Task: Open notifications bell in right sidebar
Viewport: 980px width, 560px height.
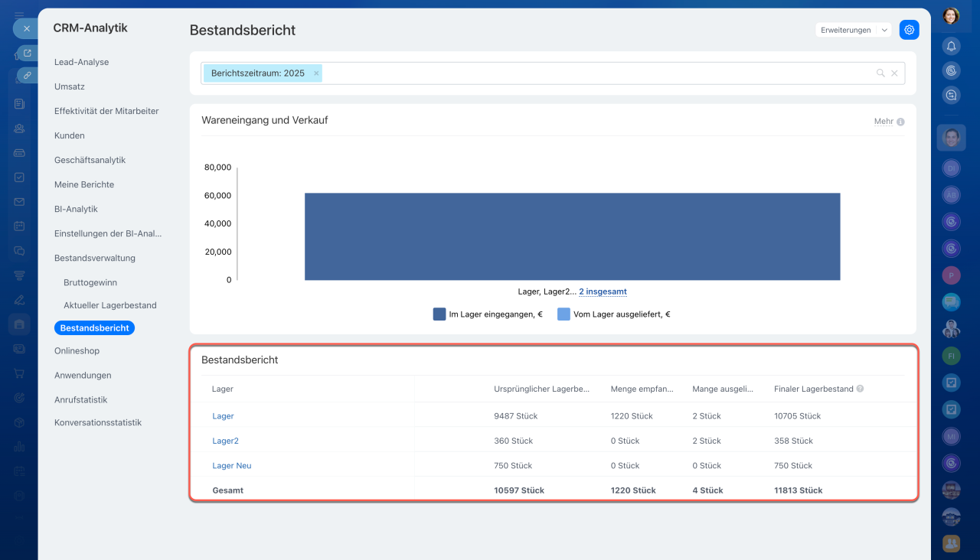Action: (x=951, y=46)
